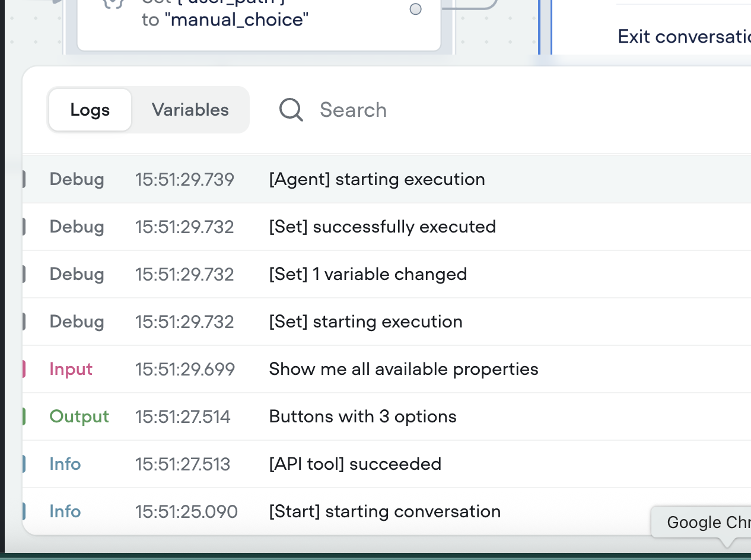The image size is (751, 560).
Task: Click "Show me all available properties" message
Action: tap(403, 369)
